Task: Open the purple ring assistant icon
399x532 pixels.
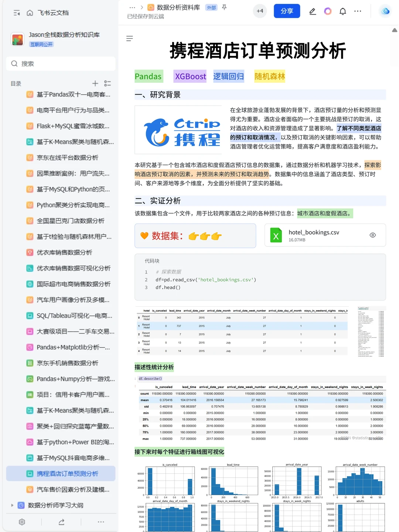Action: click(x=328, y=11)
